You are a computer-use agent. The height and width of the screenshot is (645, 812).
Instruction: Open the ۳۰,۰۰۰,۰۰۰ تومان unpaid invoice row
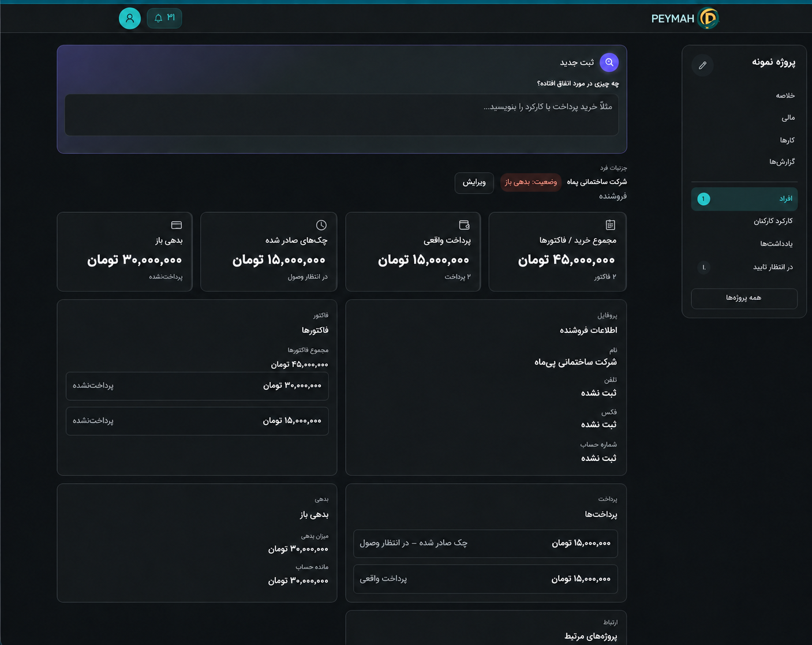pyautogui.click(x=197, y=386)
